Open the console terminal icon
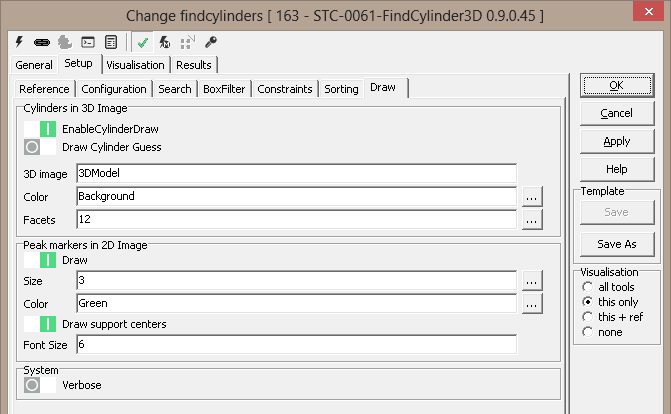This screenshot has width=671, height=414. click(88, 42)
